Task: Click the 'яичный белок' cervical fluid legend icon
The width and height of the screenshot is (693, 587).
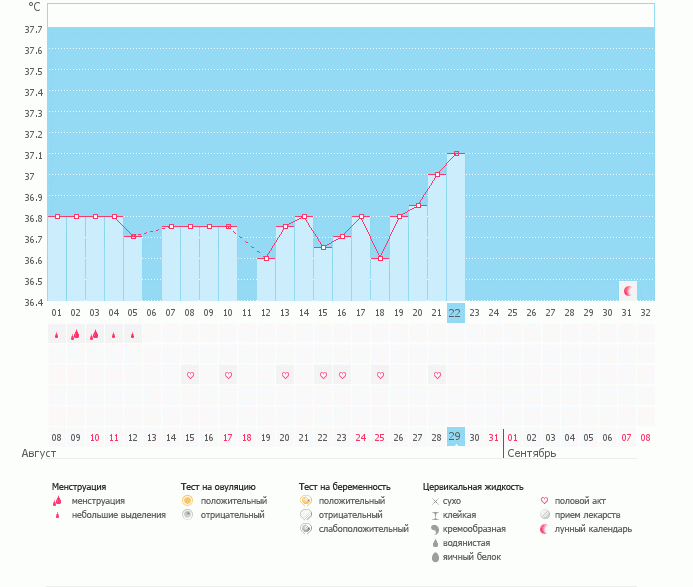Action: pyautogui.click(x=435, y=556)
